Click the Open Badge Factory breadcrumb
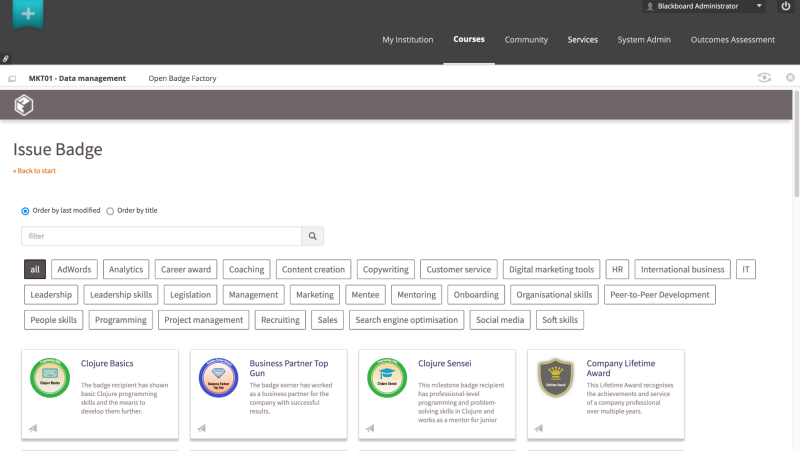 click(182, 78)
